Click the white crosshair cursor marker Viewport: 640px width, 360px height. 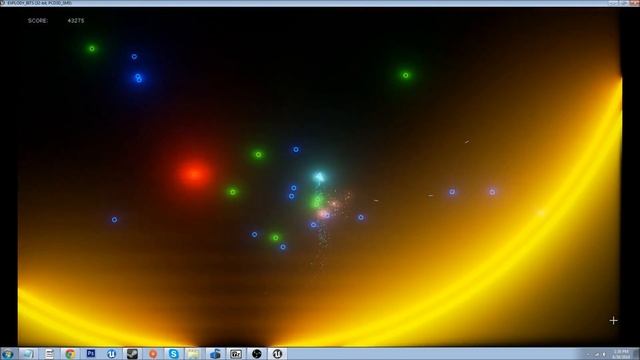(613, 321)
